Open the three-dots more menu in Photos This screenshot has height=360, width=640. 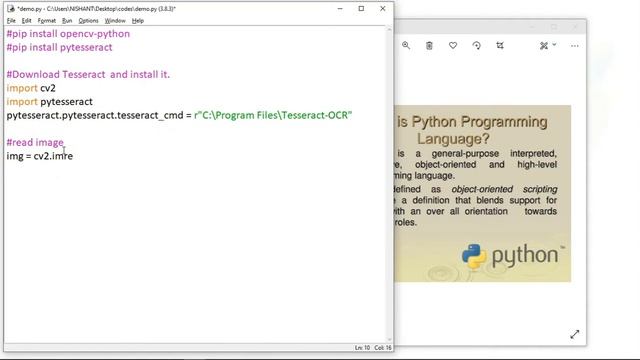(x=575, y=46)
